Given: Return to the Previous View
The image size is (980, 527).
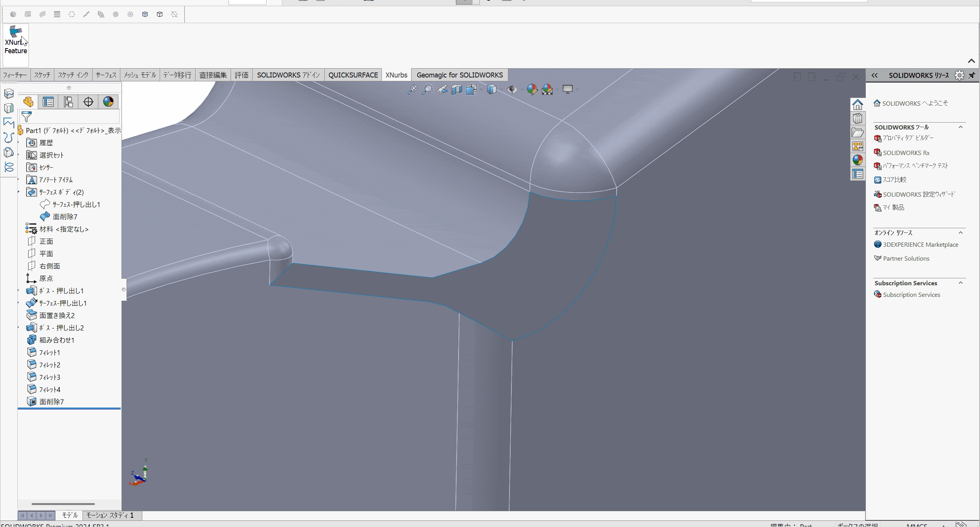Looking at the screenshot, I should [442, 89].
